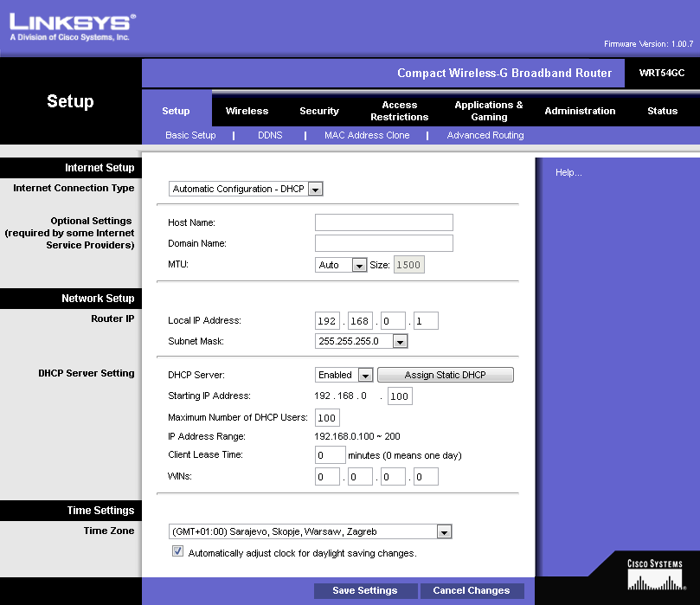700x605 pixels.
Task: Click the Host Name input field
Action: [383, 222]
